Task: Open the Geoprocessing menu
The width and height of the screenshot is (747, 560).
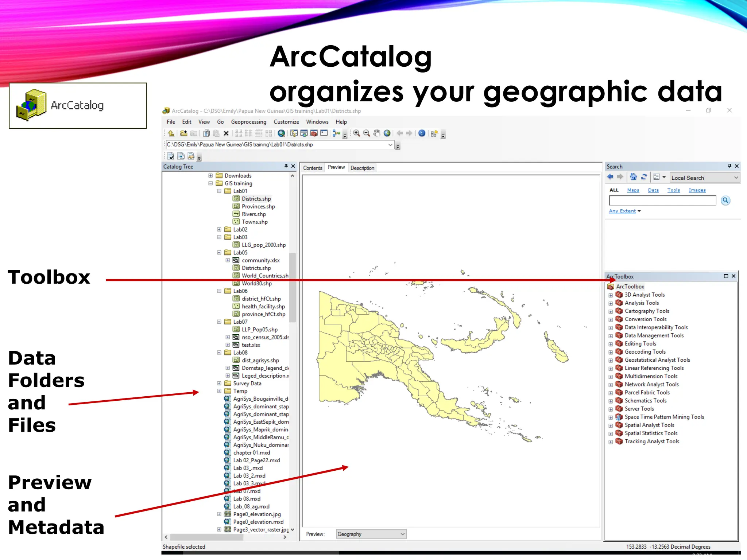Action: (x=249, y=122)
